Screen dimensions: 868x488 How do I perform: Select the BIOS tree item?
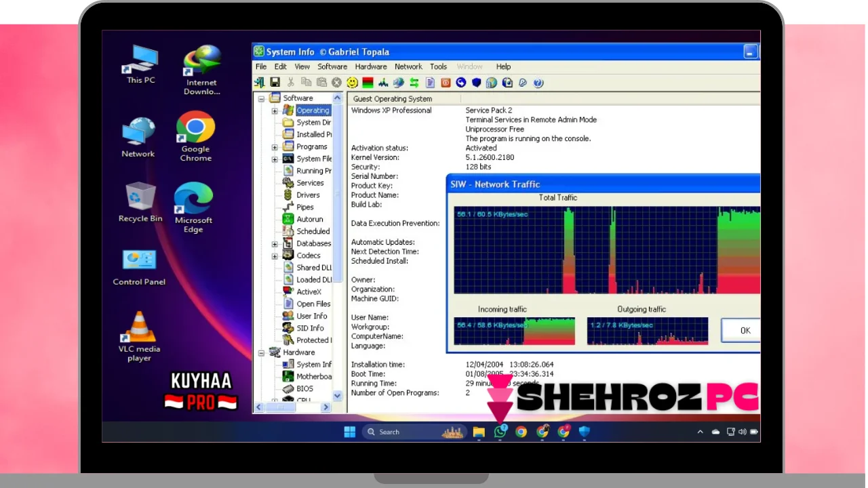tap(304, 389)
